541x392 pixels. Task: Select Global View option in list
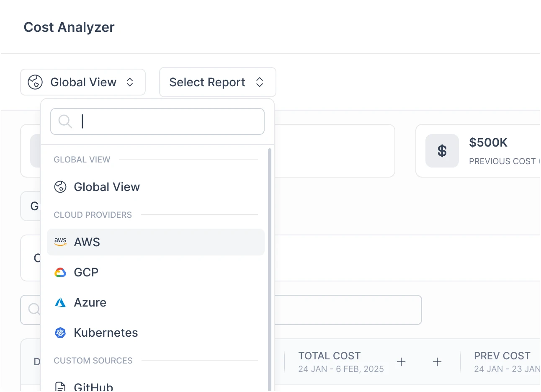coord(156,187)
